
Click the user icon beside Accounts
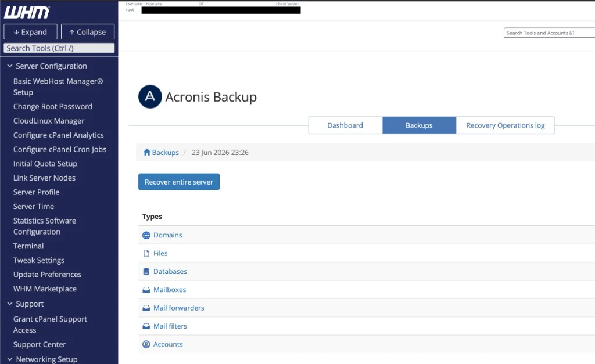coord(146,344)
